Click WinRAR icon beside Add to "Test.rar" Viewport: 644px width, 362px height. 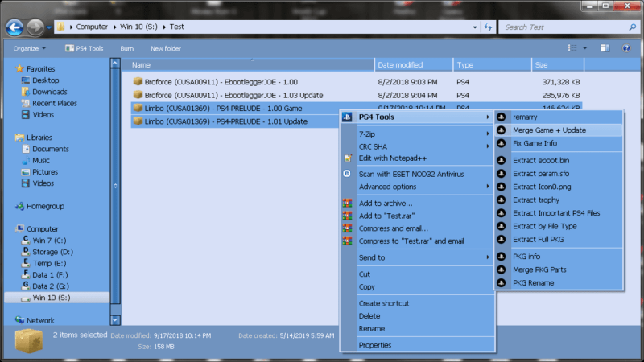(348, 216)
